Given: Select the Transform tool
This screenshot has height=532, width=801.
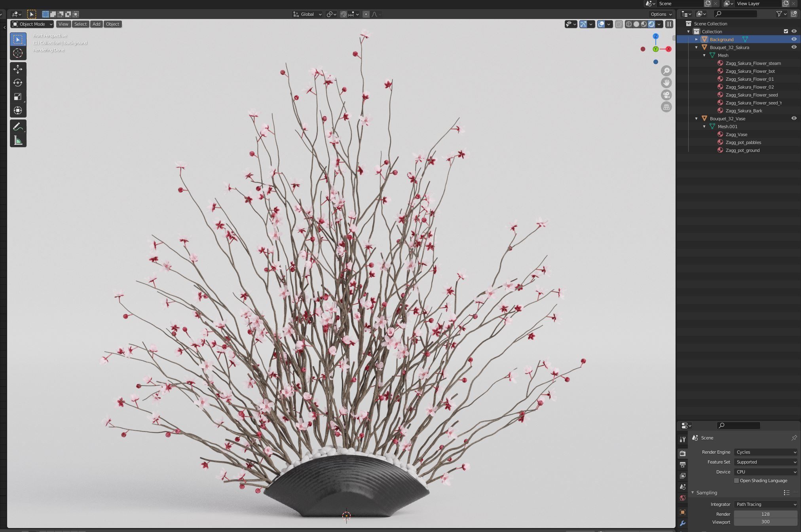Looking at the screenshot, I should pyautogui.click(x=18, y=110).
